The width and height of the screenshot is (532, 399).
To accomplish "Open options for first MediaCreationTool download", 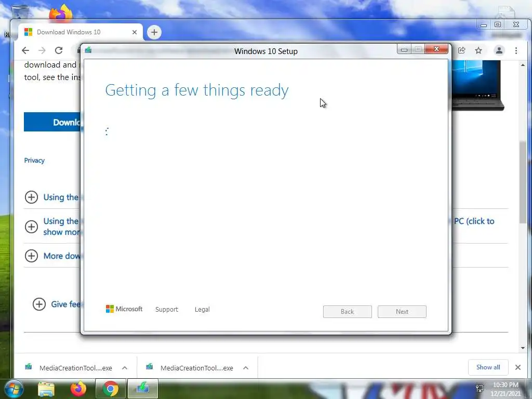I will click(125, 368).
